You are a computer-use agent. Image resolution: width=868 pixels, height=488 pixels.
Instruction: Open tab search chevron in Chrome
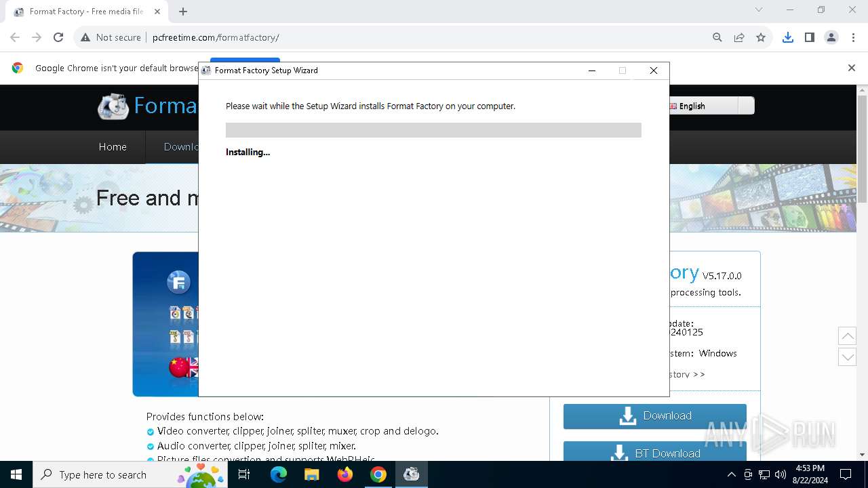(759, 9)
